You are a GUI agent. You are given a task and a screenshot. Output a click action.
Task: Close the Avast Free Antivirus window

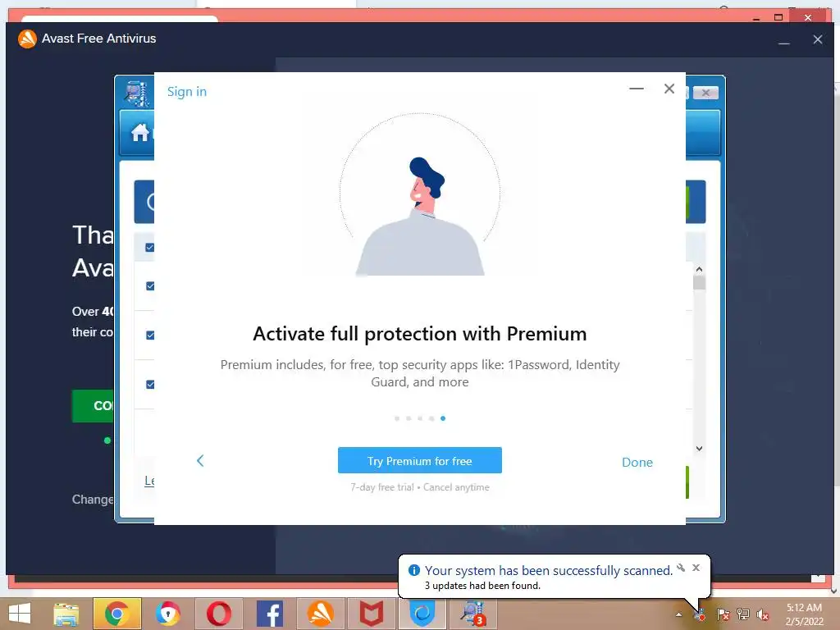pos(818,39)
